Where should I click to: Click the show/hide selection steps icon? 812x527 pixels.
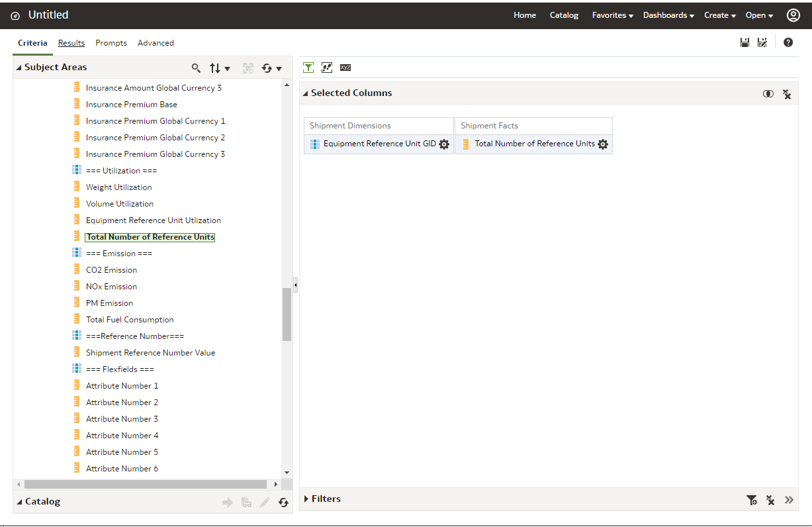[x=327, y=67]
